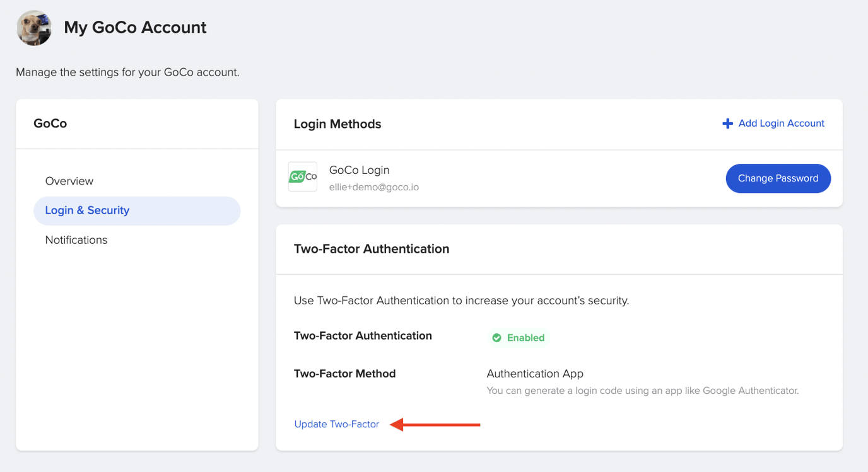Screen dimensions: 868x472
Task: Click the Change Password button
Action: point(778,178)
